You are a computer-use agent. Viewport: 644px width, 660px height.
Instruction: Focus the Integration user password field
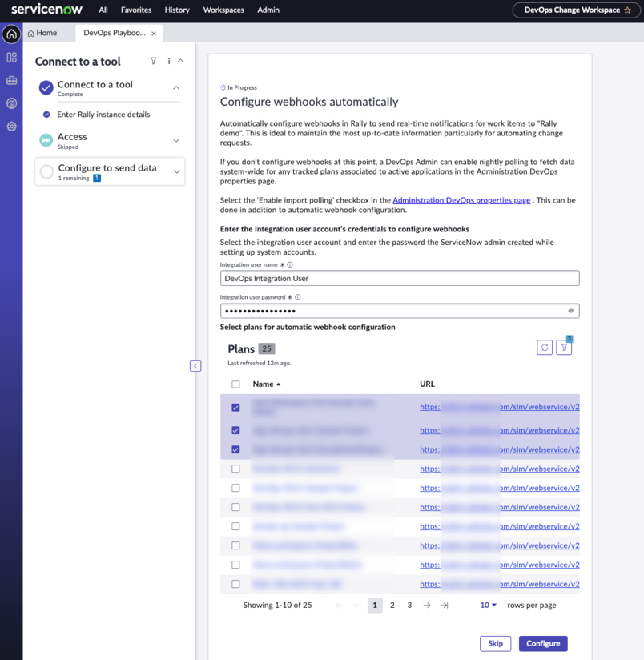pos(400,311)
